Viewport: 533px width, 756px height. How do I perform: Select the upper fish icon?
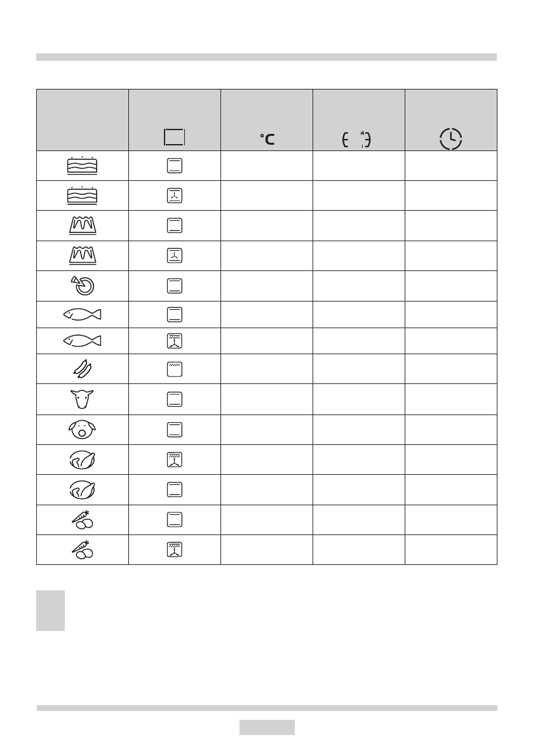83,314
